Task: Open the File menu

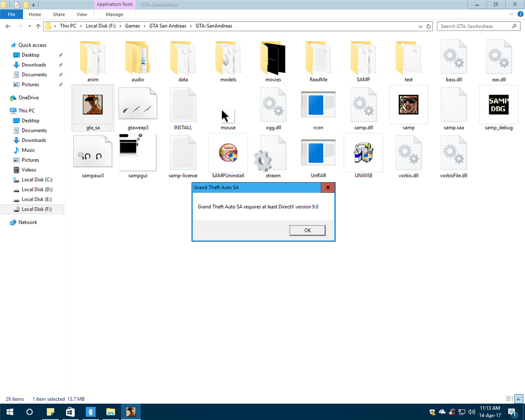Action: coord(11,14)
